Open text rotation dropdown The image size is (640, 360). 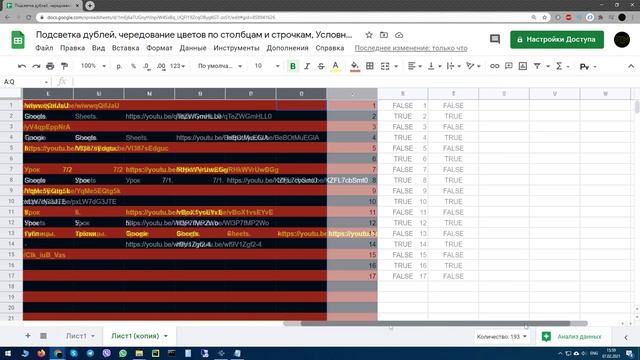click(473, 66)
